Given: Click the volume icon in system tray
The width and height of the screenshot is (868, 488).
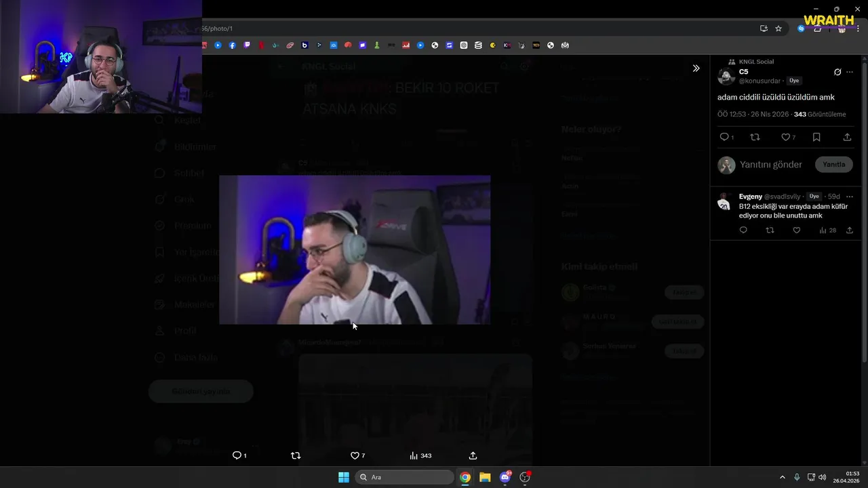Looking at the screenshot, I should click(822, 477).
